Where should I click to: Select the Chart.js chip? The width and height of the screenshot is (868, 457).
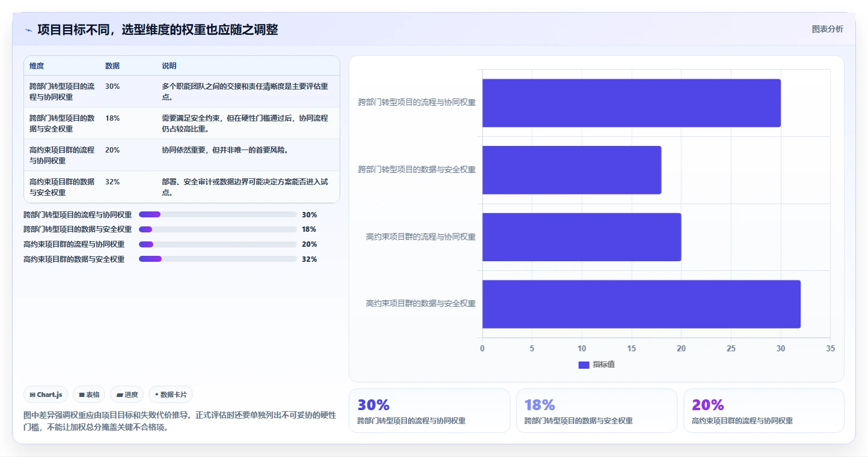point(46,395)
